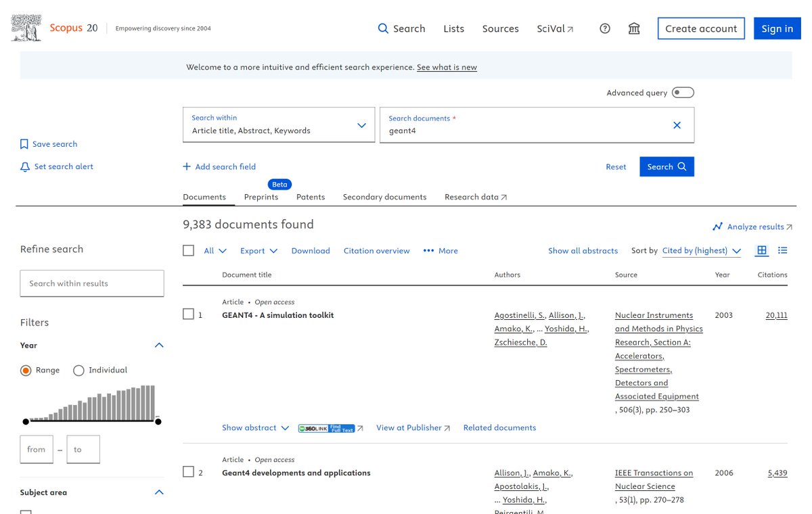Check the box for document 1
812x514 pixels.
(x=189, y=314)
